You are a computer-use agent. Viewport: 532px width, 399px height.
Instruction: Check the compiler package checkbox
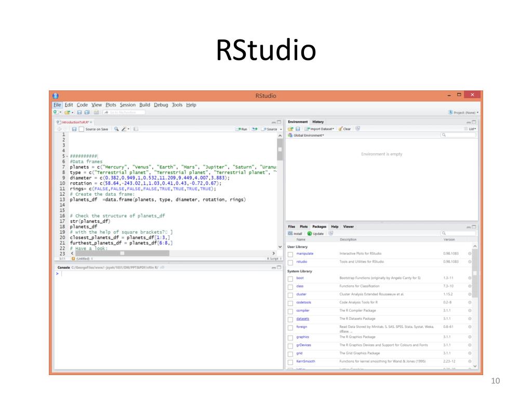coord(290,312)
